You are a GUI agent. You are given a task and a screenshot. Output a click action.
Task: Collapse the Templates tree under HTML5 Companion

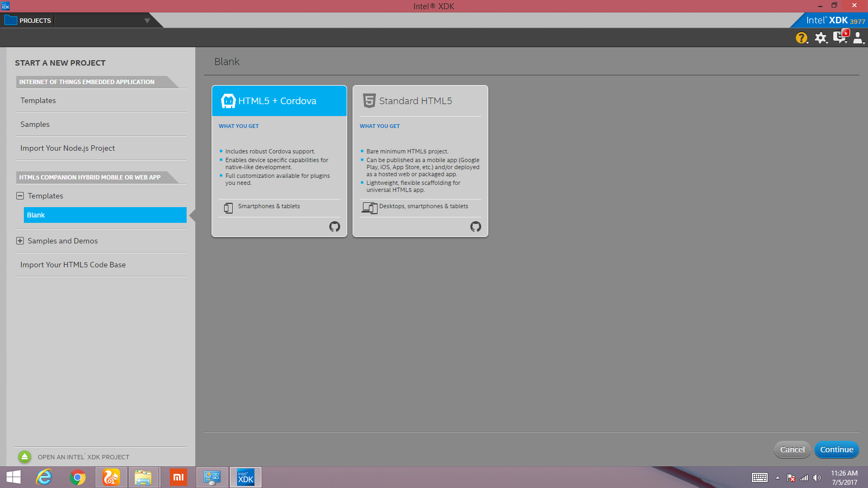20,196
